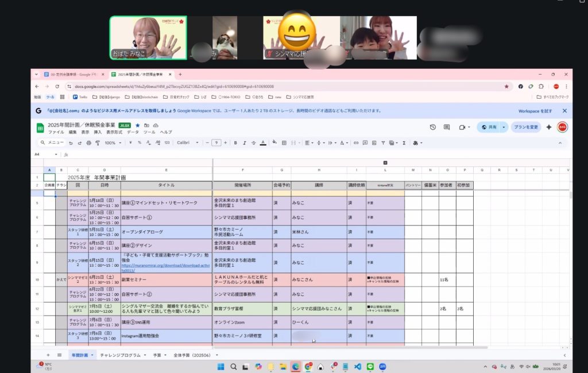Click the undo icon in Sheets toolbar
The height and width of the screenshot is (373, 588).
71,143
